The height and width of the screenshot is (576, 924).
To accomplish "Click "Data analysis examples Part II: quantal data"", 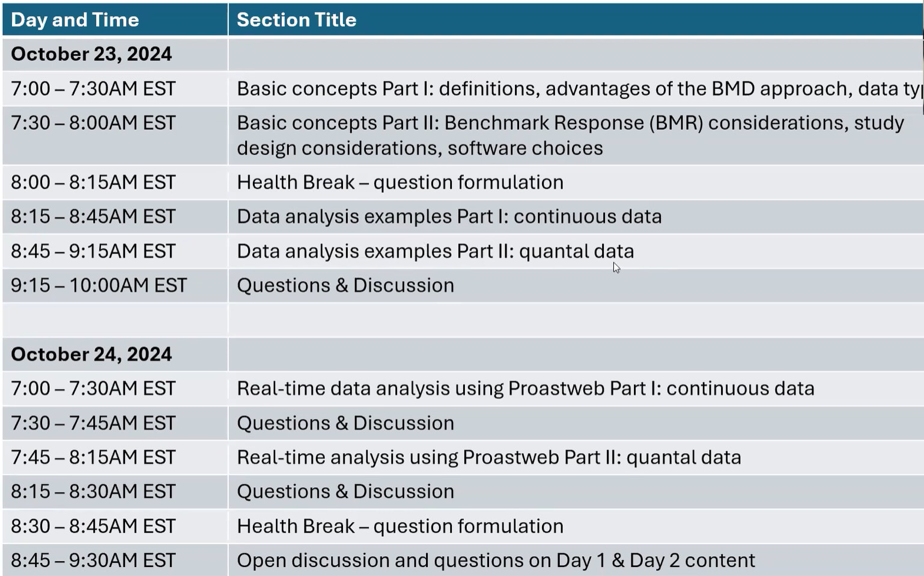I will [x=435, y=251].
